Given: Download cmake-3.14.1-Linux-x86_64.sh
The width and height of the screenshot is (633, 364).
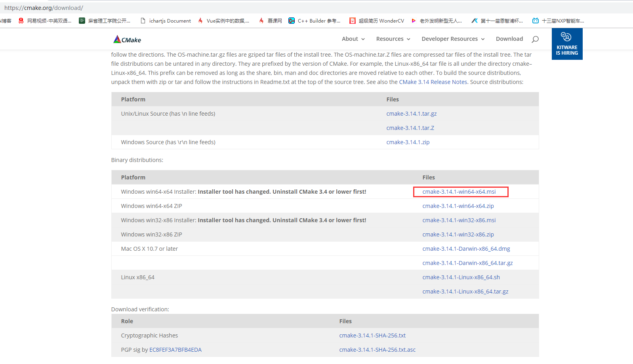Looking at the screenshot, I should click(461, 277).
